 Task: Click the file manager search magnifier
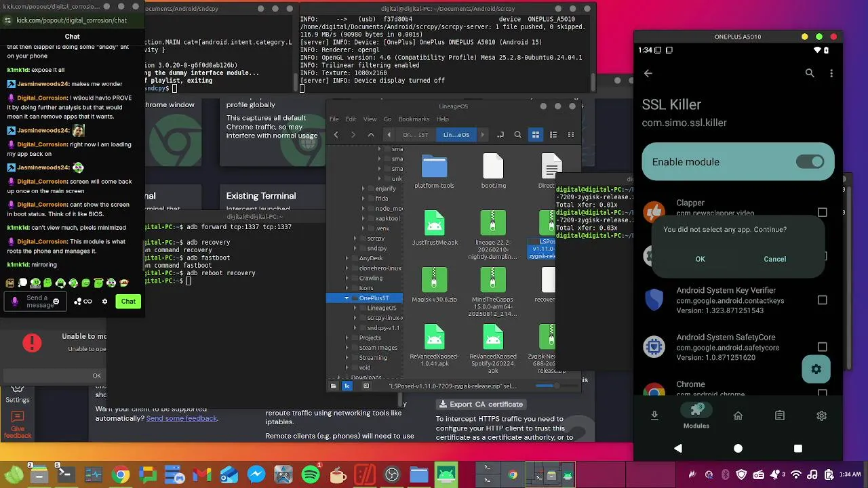click(517, 135)
